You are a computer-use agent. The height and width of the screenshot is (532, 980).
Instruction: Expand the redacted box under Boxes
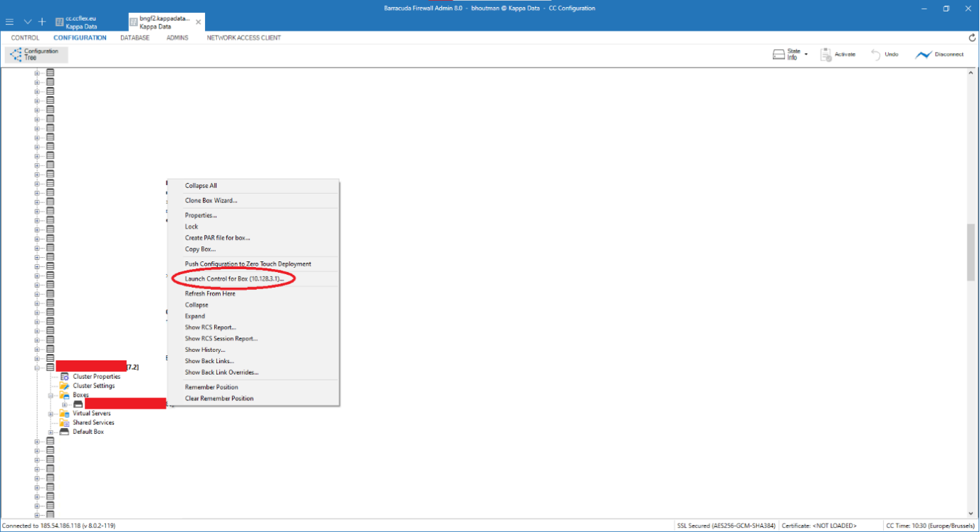[65, 405]
